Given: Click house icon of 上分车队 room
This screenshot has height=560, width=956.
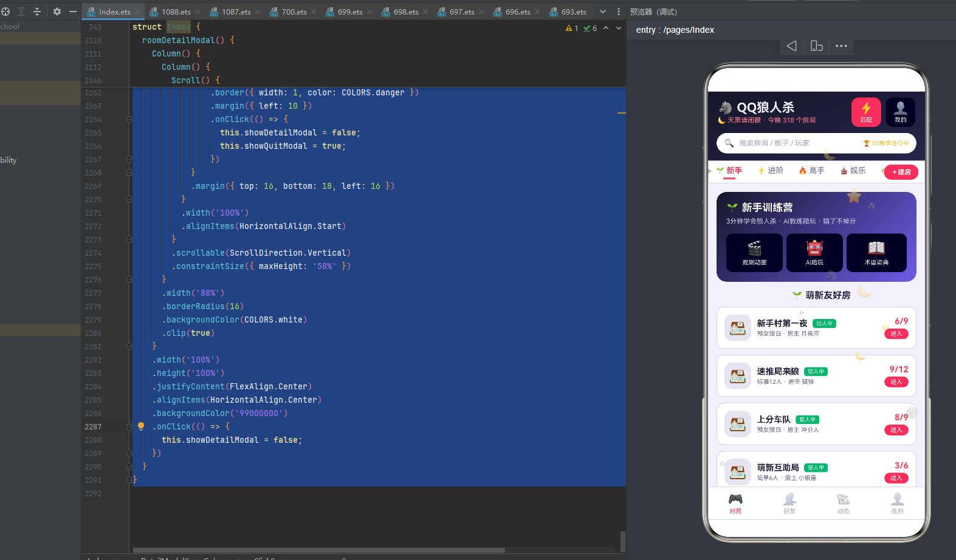Looking at the screenshot, I should (738, 424).
